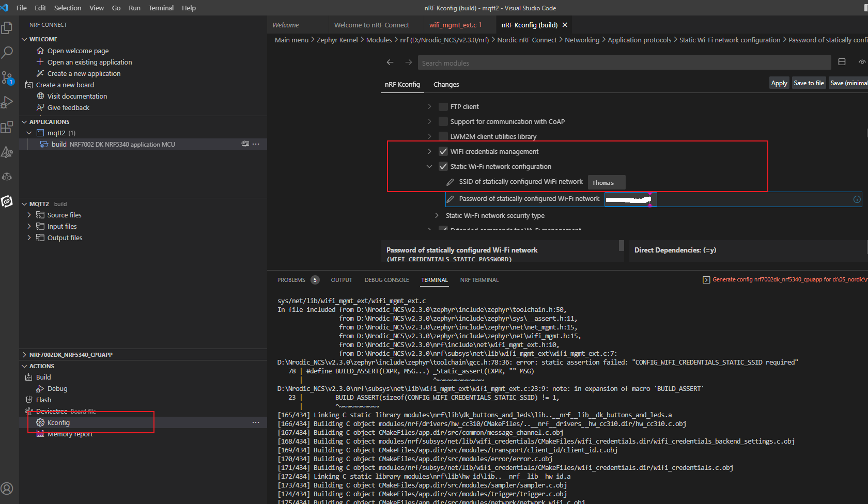
Task: Open the PROBLEMS panel tab
Action: [291, 280]
